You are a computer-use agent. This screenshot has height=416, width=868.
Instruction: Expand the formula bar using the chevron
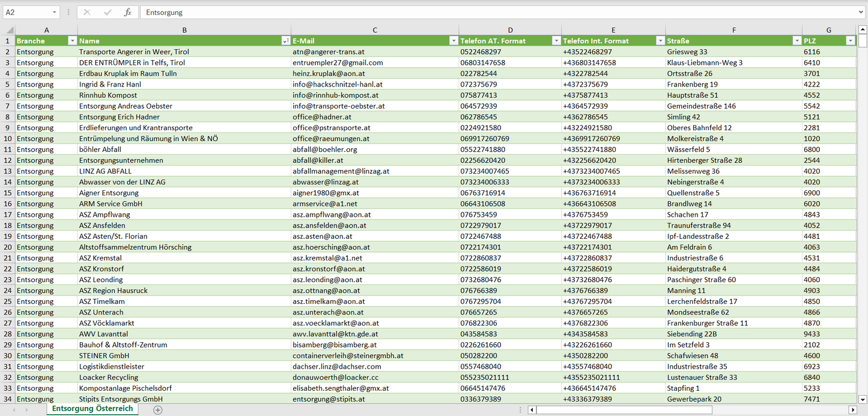point(861,12)
